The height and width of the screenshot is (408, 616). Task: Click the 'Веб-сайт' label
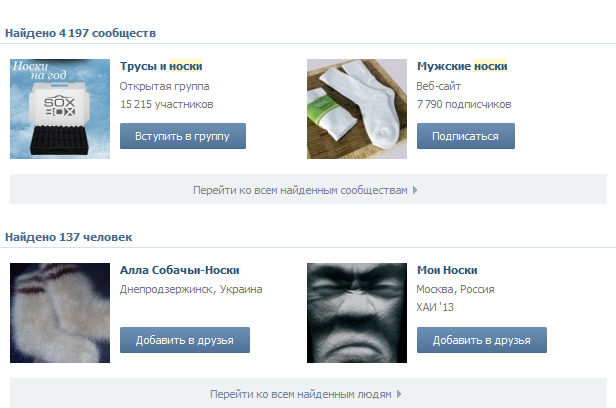pyautogui.click(x=438, y=86)
